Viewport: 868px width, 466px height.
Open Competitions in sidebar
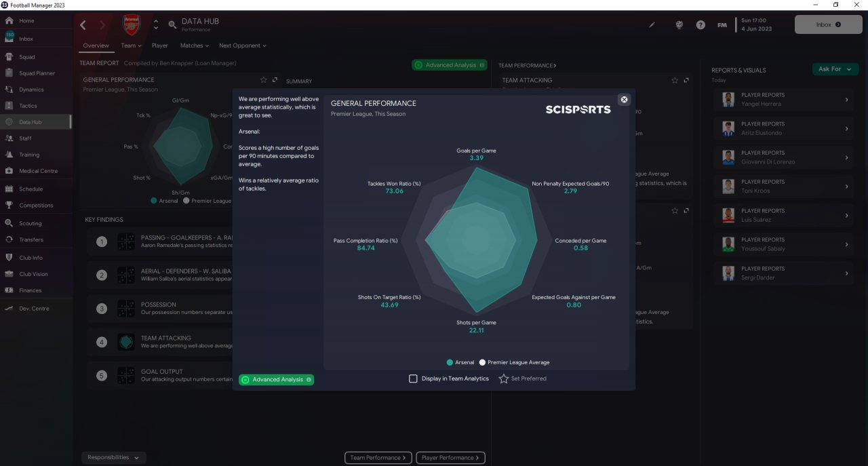[35, 206]
